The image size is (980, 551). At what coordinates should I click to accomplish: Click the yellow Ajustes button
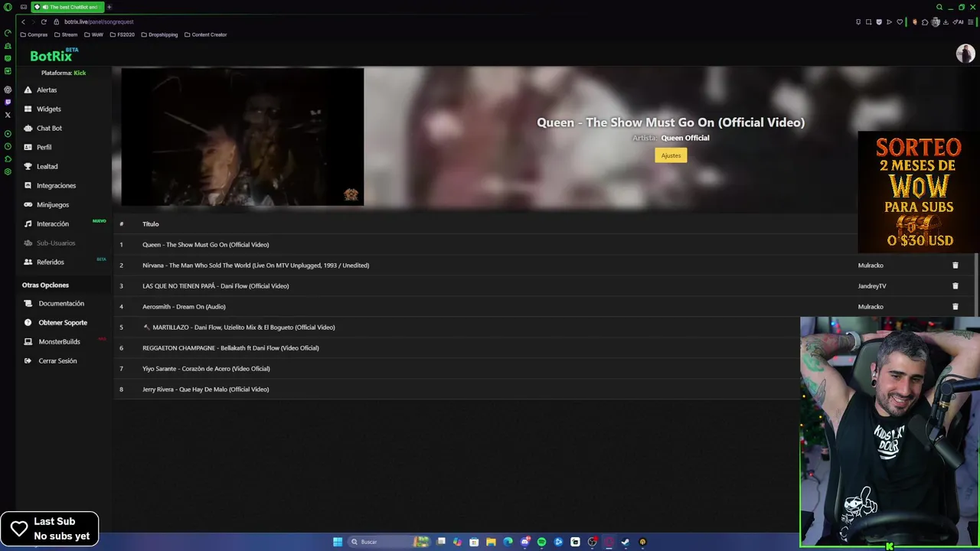(671, 155)
